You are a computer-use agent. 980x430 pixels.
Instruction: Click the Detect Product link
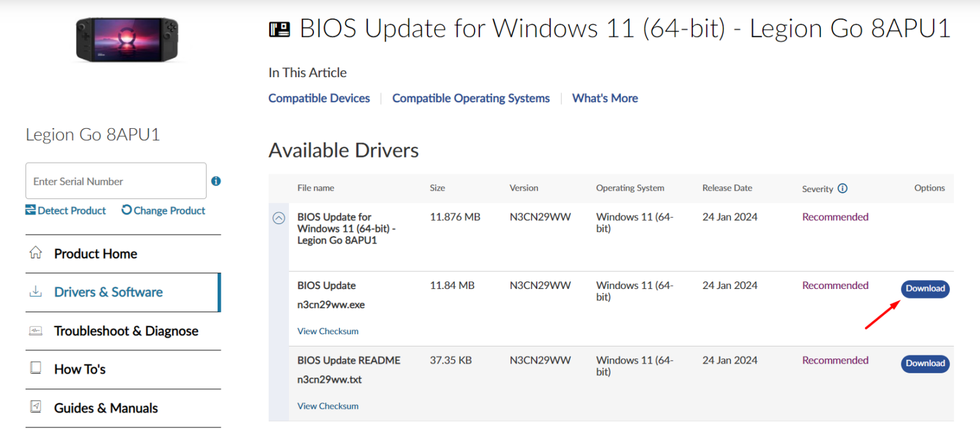pyautogui.click(x=66, y=211)
